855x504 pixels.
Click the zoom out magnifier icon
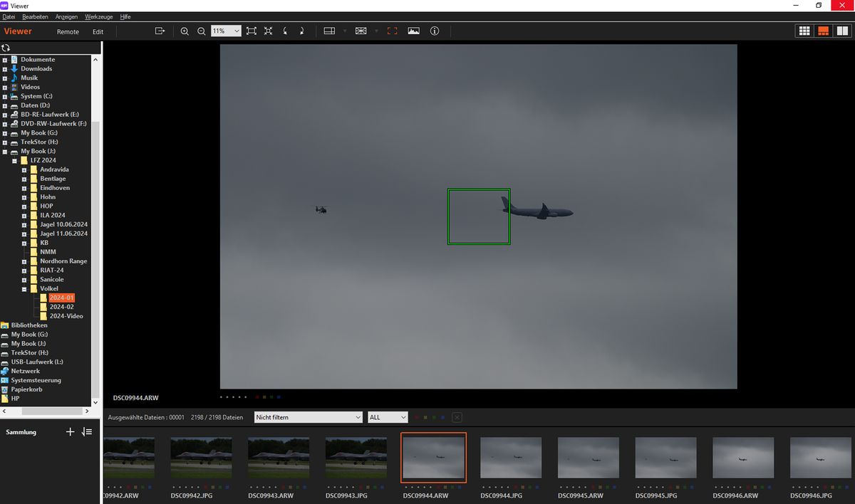coord(202,31)
